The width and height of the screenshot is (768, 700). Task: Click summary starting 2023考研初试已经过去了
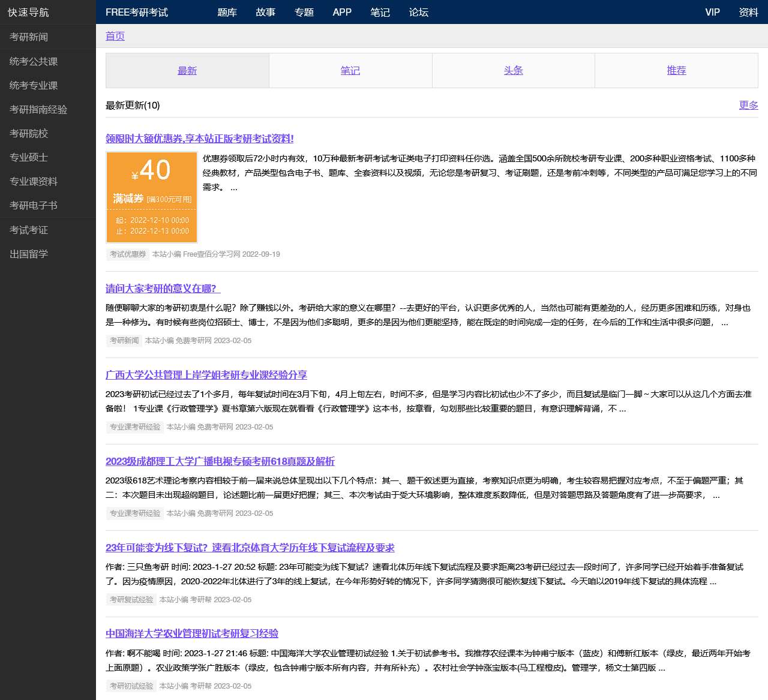(x=428, y=401)
